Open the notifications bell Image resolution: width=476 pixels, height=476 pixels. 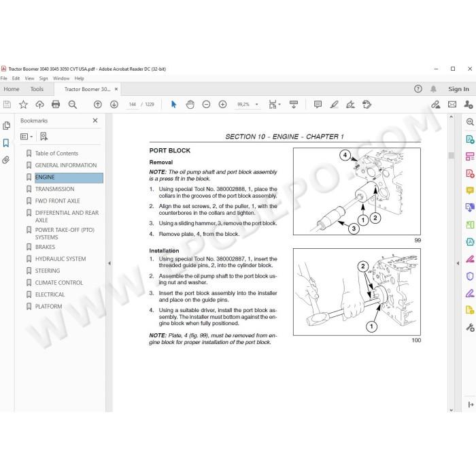click(x=434, y=89)
